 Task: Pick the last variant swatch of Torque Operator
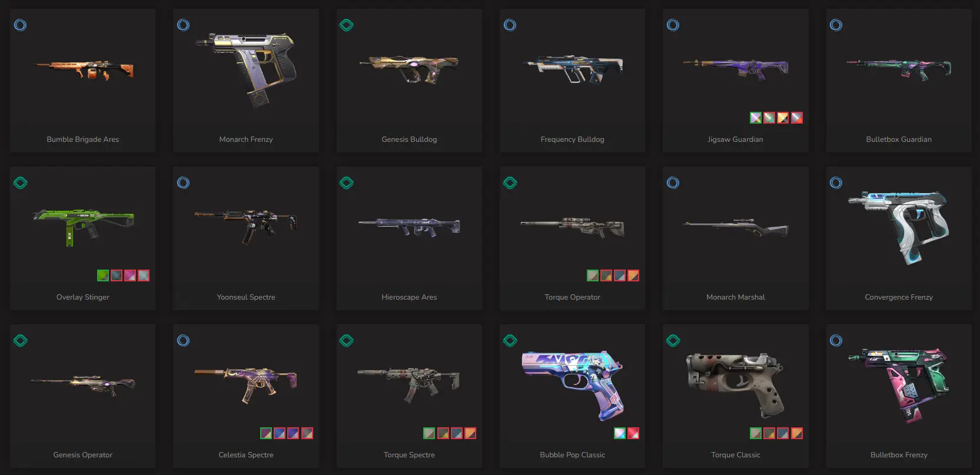633,275
